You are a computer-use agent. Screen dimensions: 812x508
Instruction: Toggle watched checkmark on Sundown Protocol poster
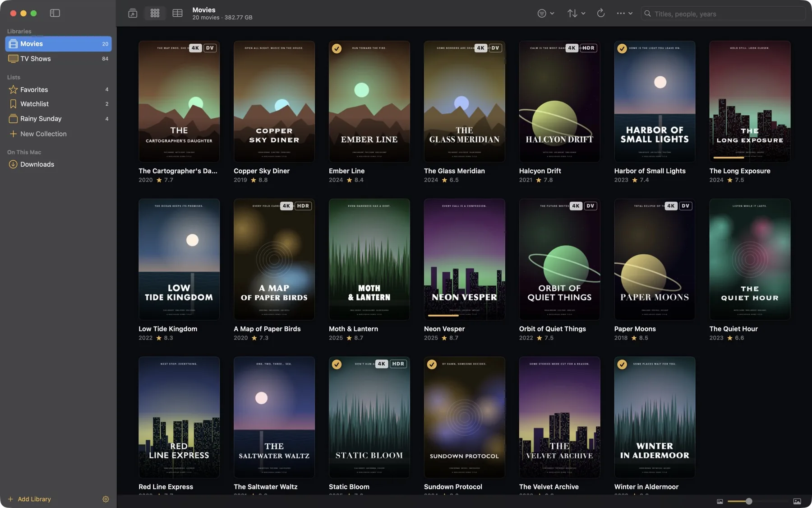pos(432,364)
